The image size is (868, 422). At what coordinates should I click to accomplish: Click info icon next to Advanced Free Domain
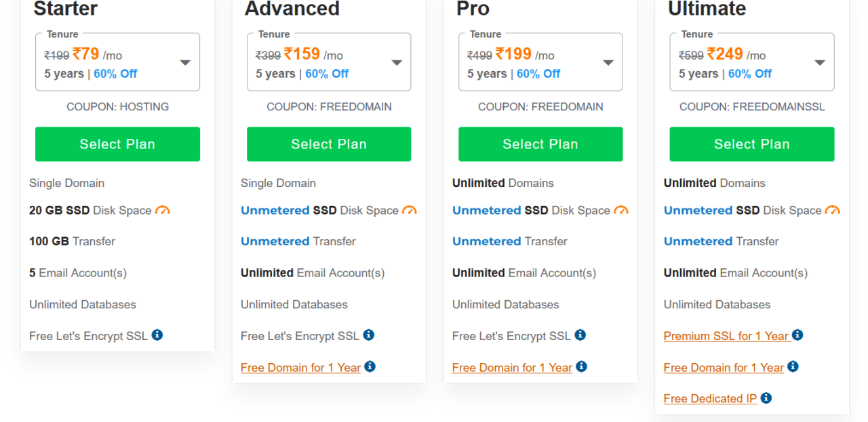tap(370, 366)
